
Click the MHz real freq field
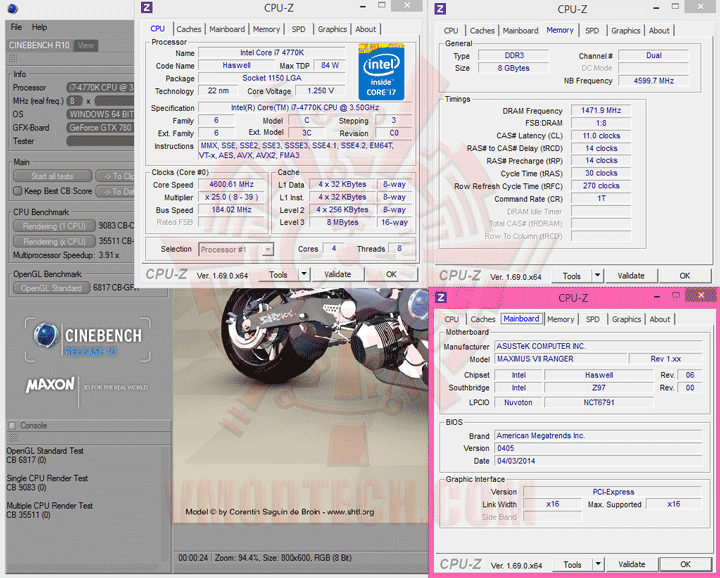pos(74,101)
